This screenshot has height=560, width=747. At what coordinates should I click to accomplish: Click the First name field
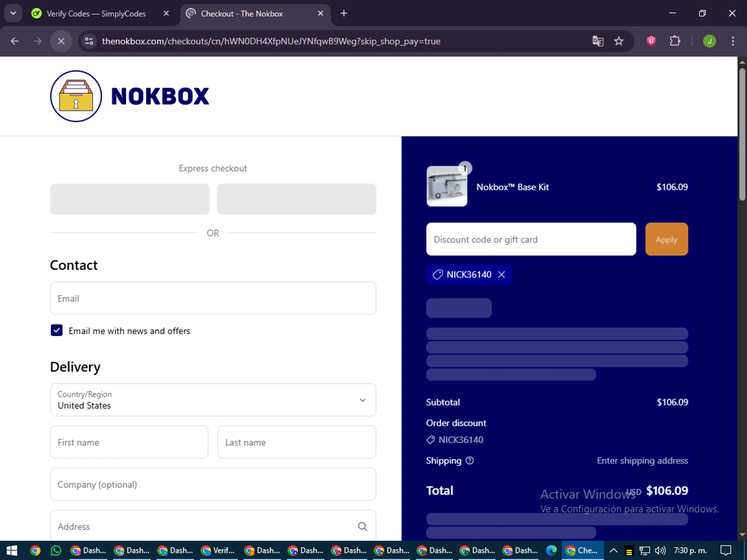coord(129,442)
